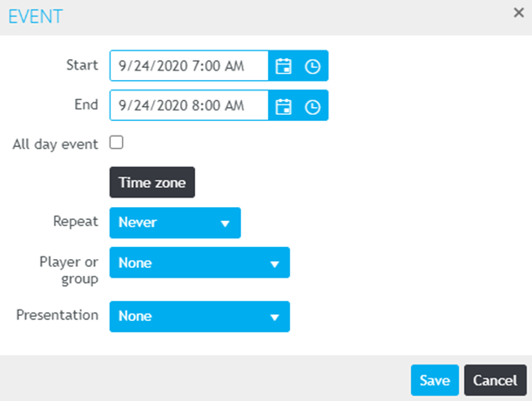This screenshot has height=401, width=532.
Task: Close the EVENT dialog with the X
Action: pyautogui.click(x=518, y=13)
